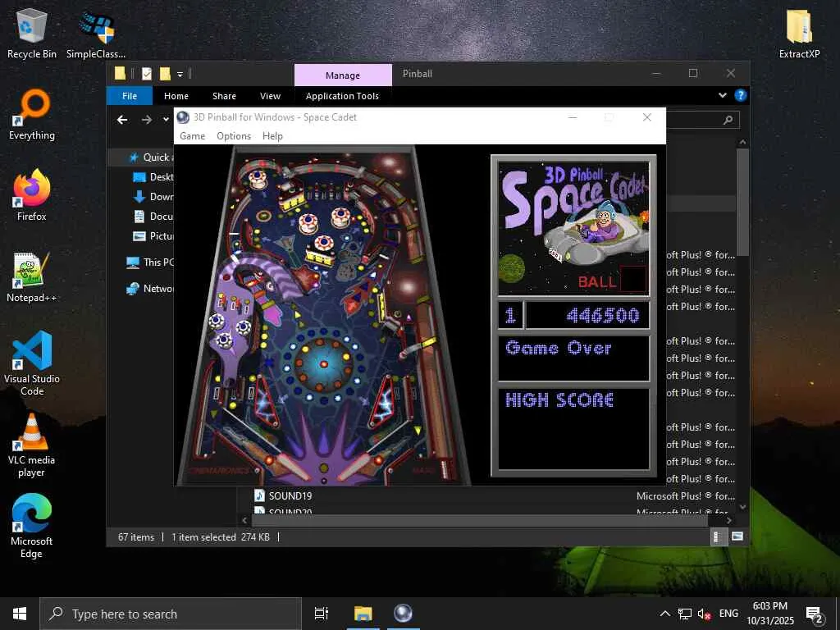Open Task View on the taskbar

322,614
